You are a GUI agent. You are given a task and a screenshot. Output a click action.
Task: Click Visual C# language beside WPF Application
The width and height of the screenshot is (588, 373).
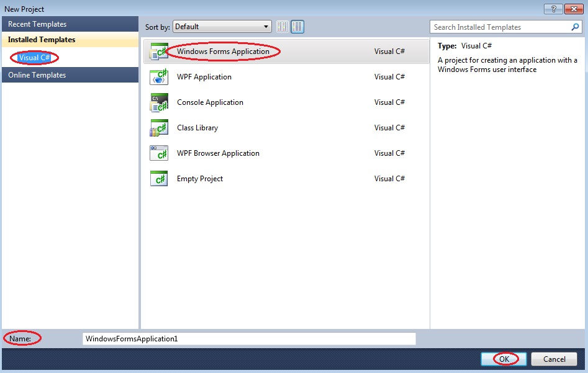coord(389,77)
